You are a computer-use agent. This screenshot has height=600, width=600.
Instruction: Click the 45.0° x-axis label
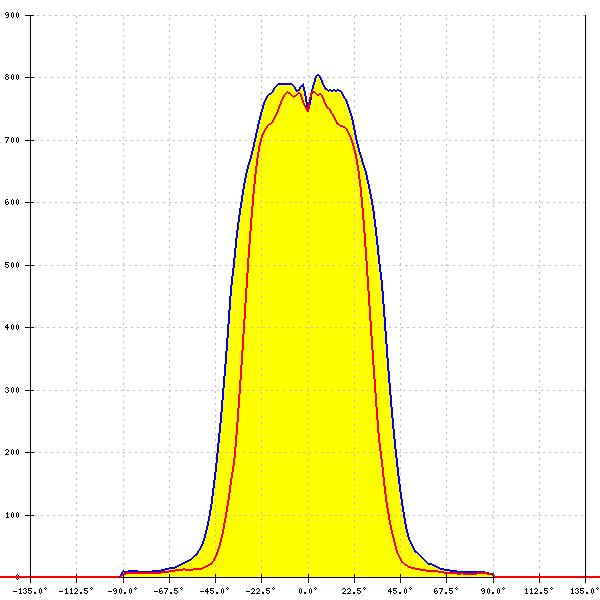tap(400, 591)
